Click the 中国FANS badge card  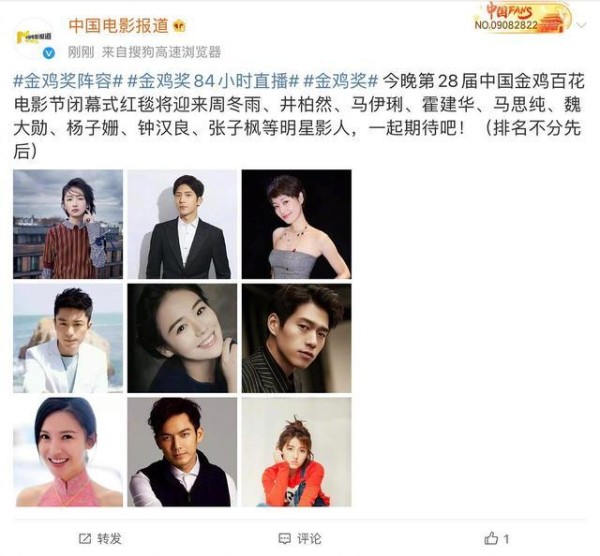tap(523, 18)
